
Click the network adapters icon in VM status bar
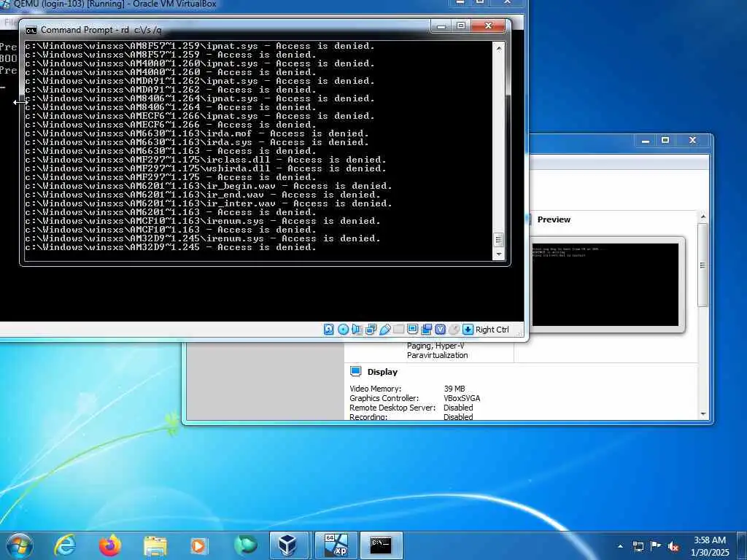371,330
